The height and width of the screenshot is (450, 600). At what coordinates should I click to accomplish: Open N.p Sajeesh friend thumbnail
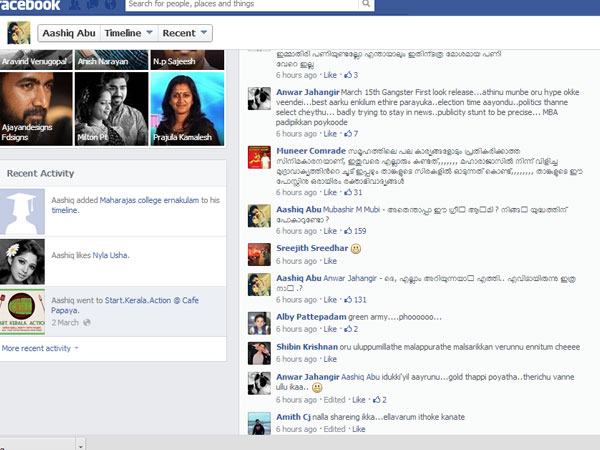187,60
